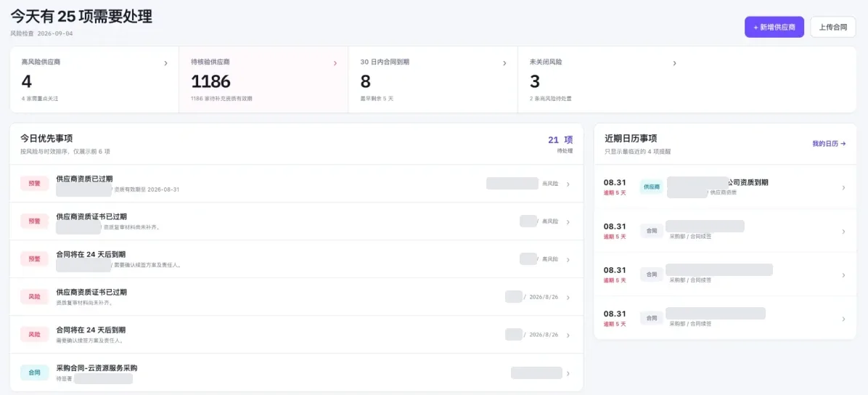Click the 风险 tag beside 合同将在 24 天后到期

tap(34, 335)
